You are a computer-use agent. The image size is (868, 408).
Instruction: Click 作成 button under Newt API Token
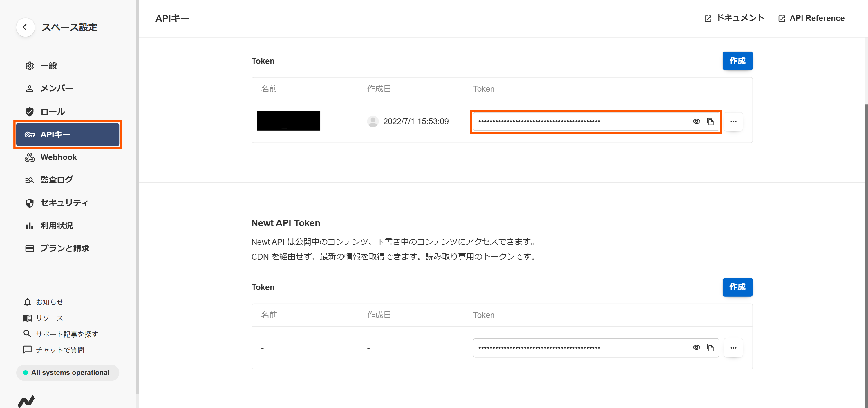pyautogui.click(x=738, y=287)
